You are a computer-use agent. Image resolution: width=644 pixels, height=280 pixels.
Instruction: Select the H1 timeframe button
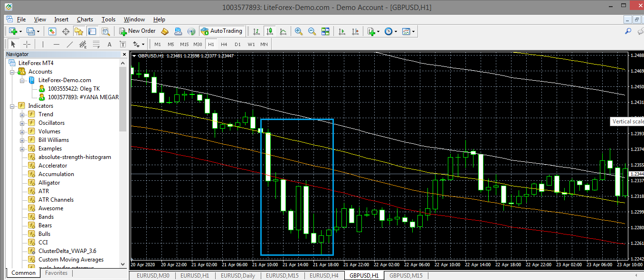pos(210,44)
